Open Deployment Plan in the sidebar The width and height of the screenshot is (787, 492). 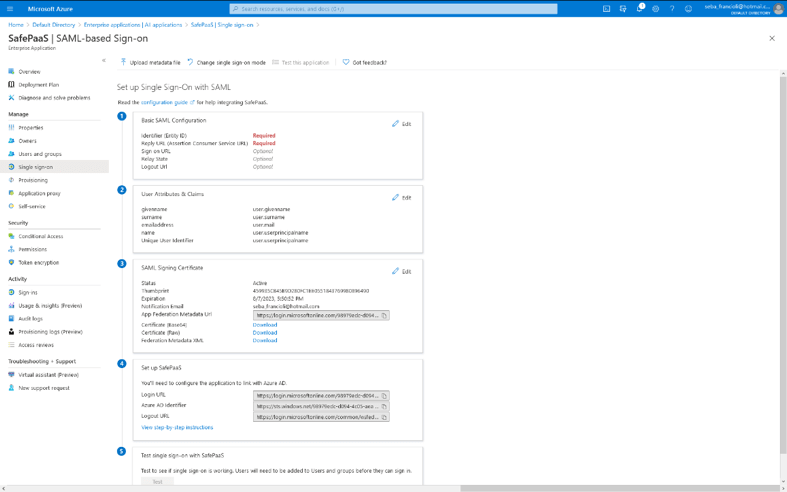tap(39, 85)
